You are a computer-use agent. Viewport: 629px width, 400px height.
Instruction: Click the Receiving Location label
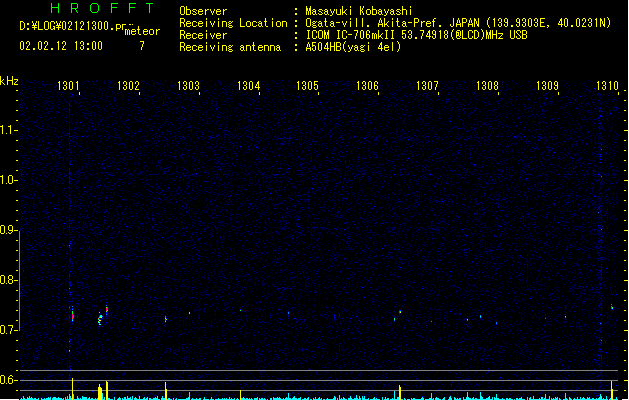click(x=233, y=23)
